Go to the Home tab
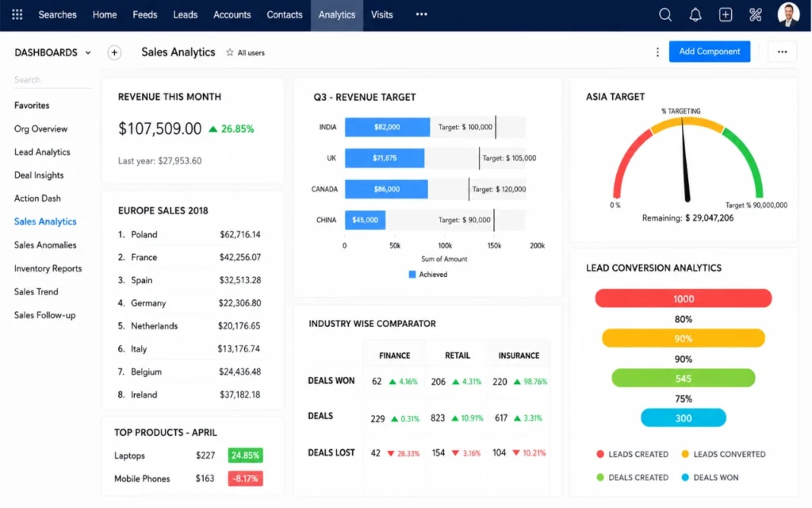812x508 pixels. pos(105,14)
